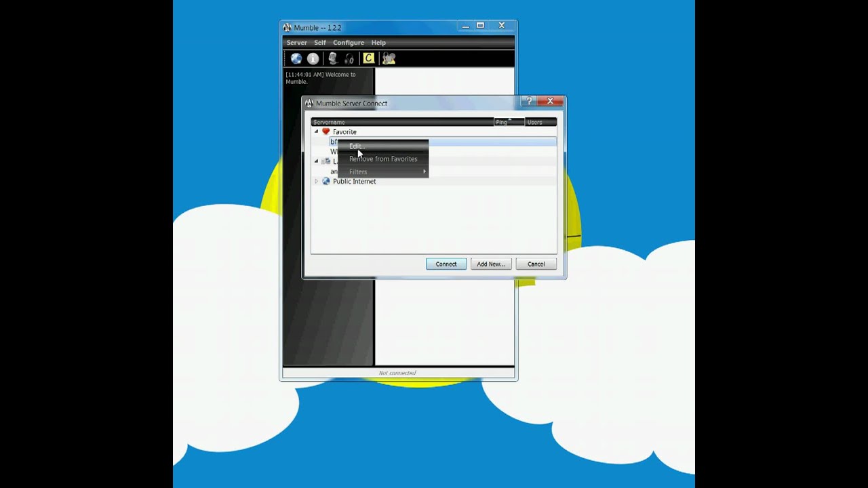Minimize the main Mumble window
The height and width of the screenshot is (488, 868).
pyautogui.click(x=465, y=26)
